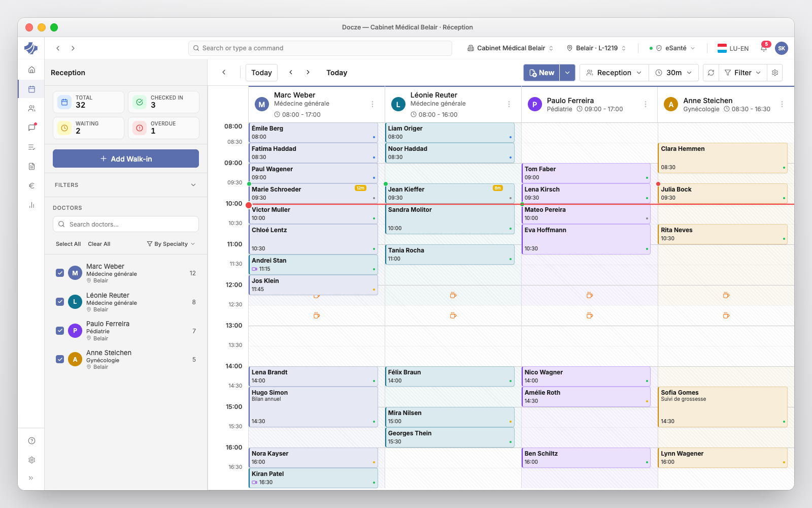
Task: Uncheck the Paulo Ferreira doctor checkbox
Action: pos(60,331)
